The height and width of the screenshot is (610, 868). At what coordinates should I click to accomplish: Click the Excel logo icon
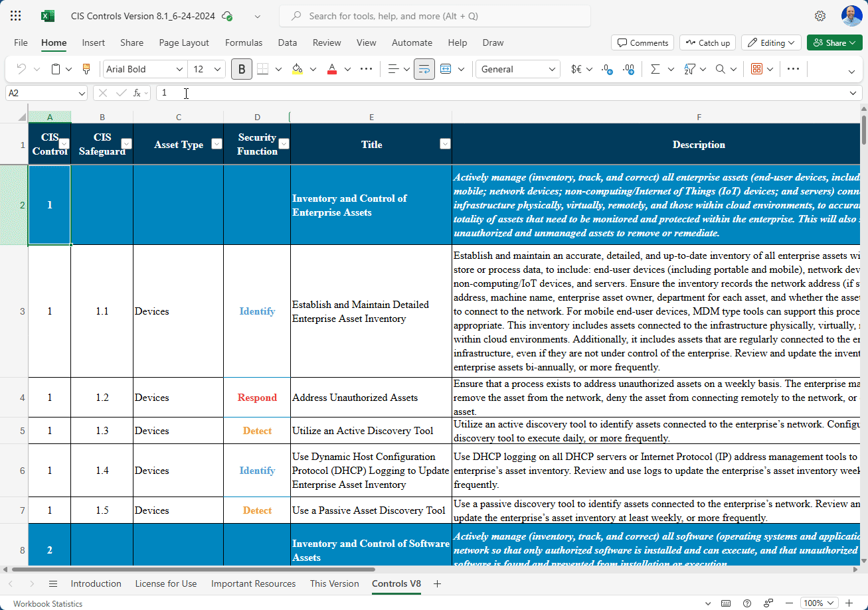(48, 16)
